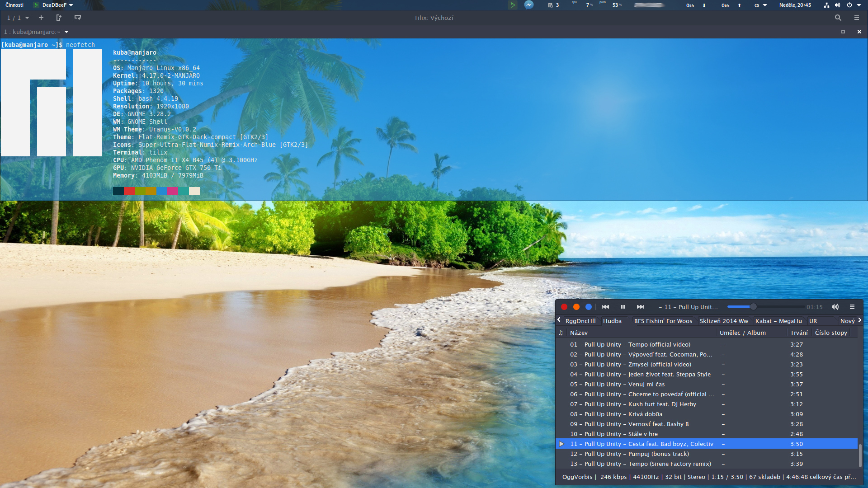The height and width of the screenshot is (488, 868).
Task: Show earlier playlist tabs with left arrow
Action: (559, 320)
